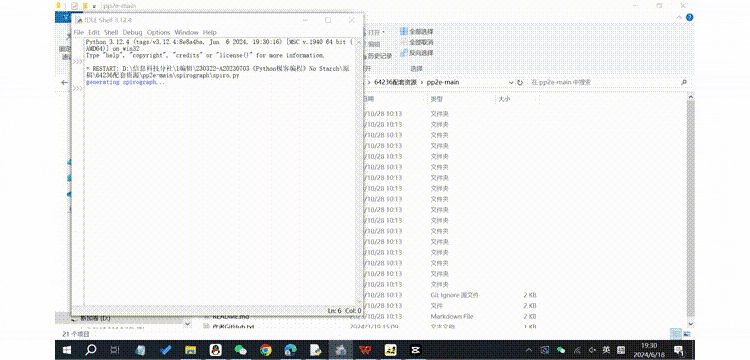Select all (全部选择) in Explorer ribbon

pos(417,32)
